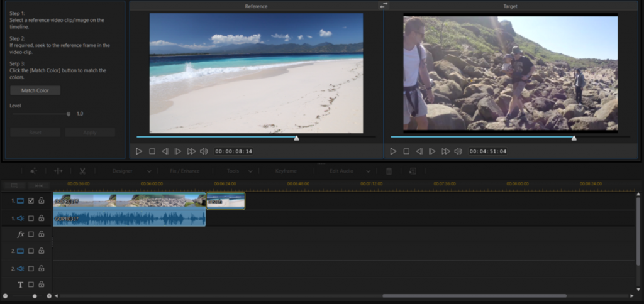Stop playback in the Target preview
Image resolution: width=644 pixels, height=304 pixels.
[406, 151]
